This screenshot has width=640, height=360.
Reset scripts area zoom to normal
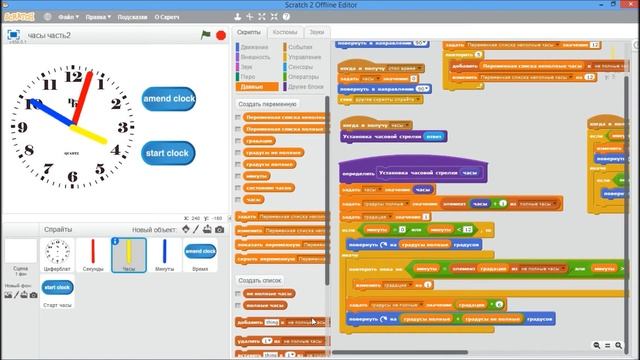coord(608,345)
